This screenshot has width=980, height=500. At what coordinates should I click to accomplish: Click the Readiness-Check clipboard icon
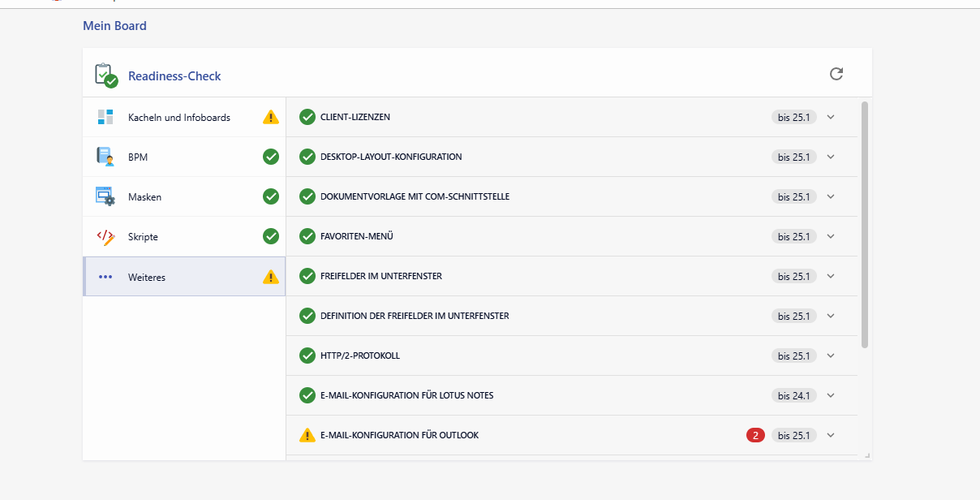coord(105,75)
